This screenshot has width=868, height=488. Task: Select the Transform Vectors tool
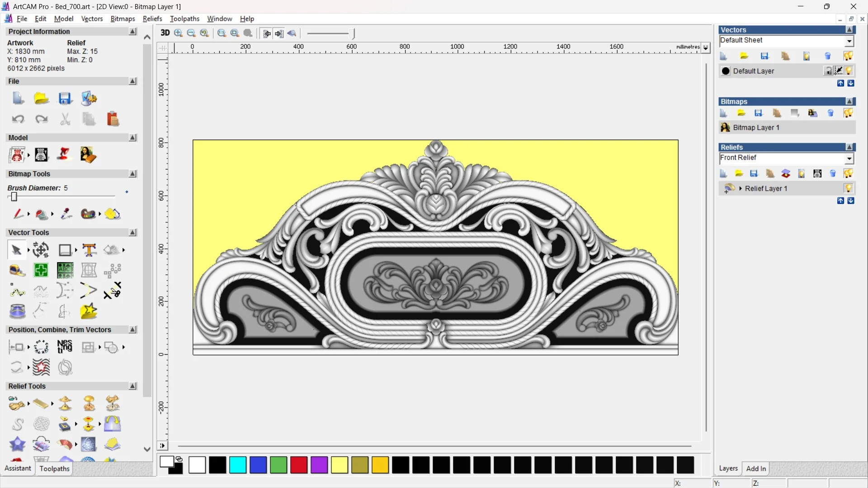(41, 250)
